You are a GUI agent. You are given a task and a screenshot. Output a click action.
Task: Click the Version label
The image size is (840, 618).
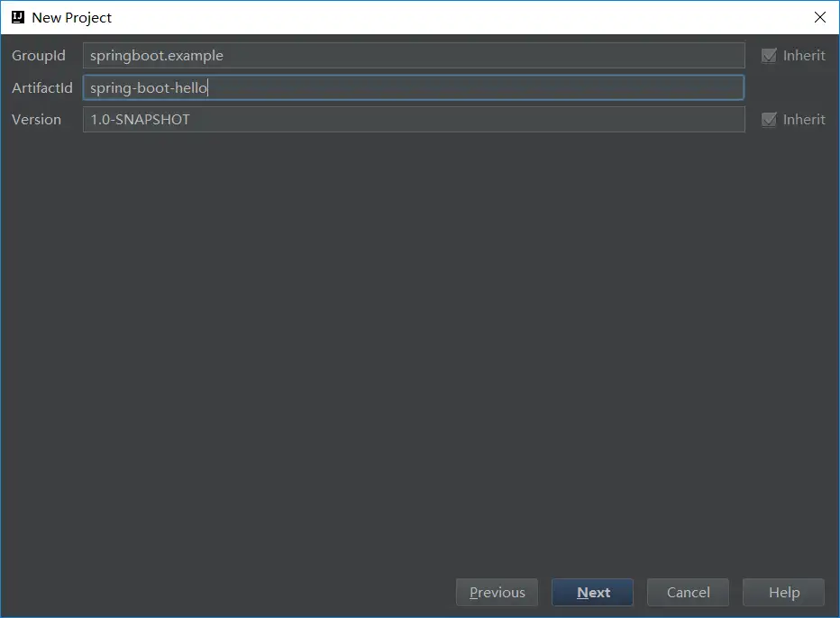36,120
